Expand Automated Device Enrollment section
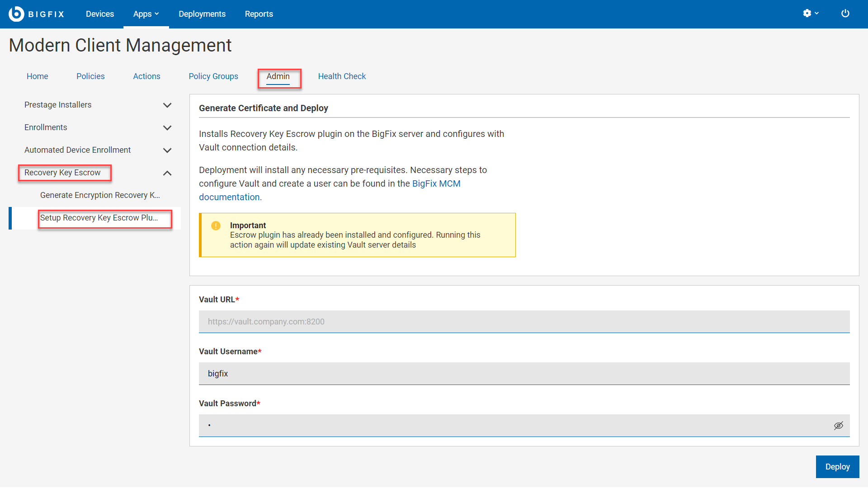This screenshot has height=493, width=868. (167, 150)
